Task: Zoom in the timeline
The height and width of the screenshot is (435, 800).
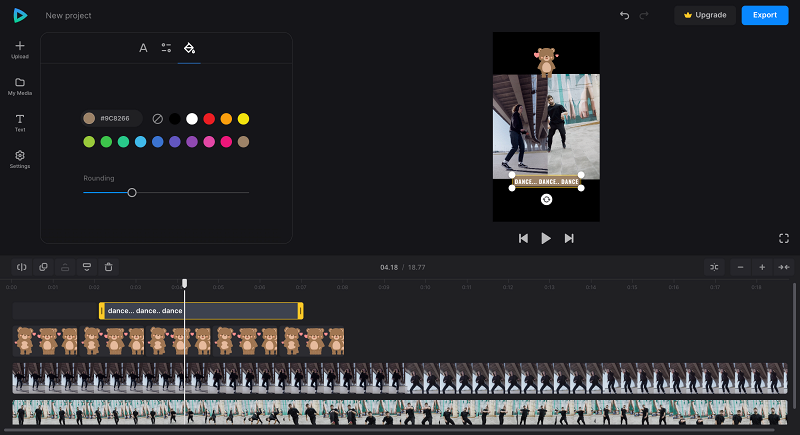Action: (x=762, y=267)
